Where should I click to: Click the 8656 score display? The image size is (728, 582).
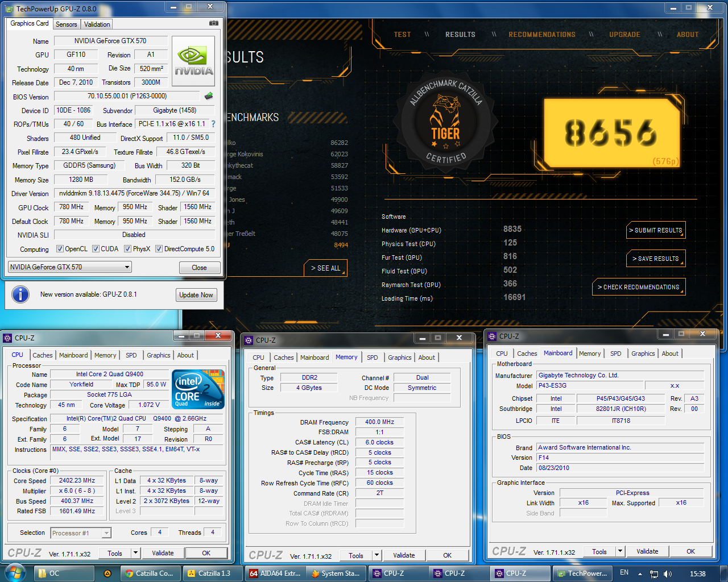pos(612,132)
